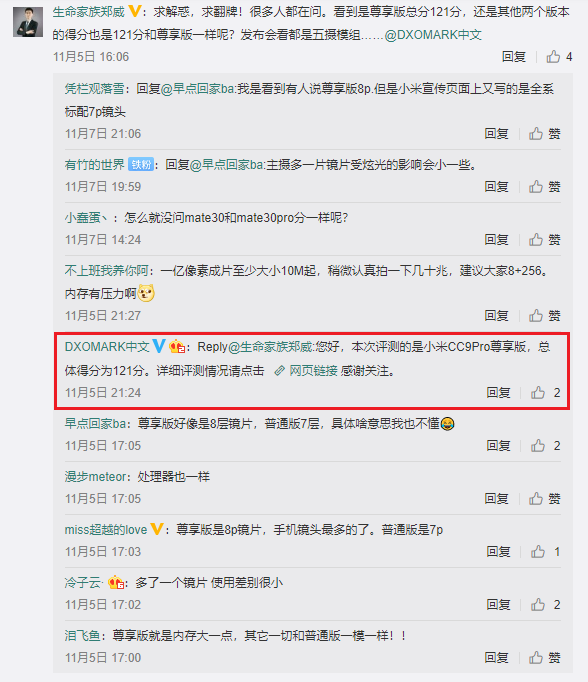
Task: Reply to DXOMARK中文's comment
Action: pos(498,393)
